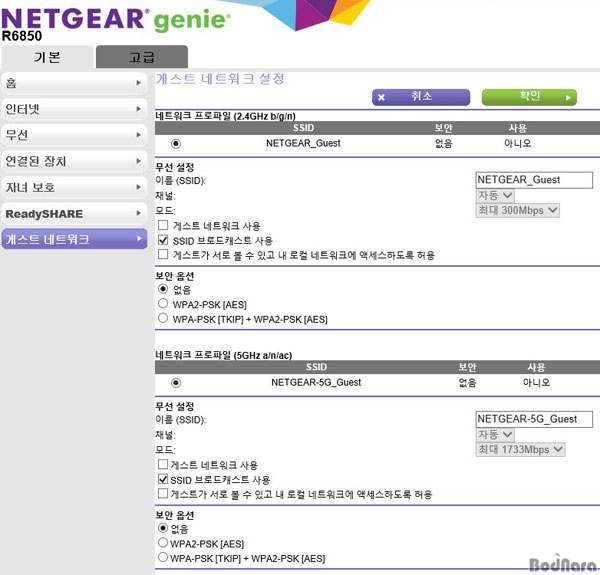Select 2.4GHz WPA2-PSK [AES] security
The height and width of the screenshot is (575, 600).
(x=163, y=303)
